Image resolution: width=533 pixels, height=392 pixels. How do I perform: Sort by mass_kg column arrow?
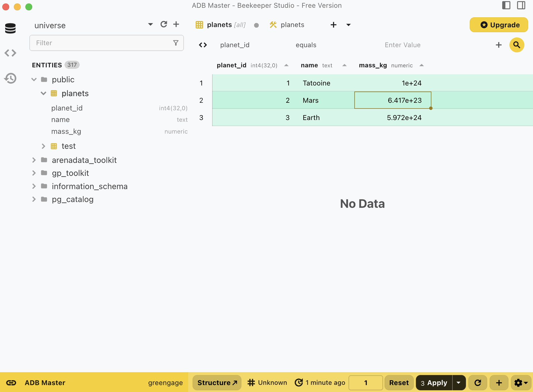click(422, 65)
